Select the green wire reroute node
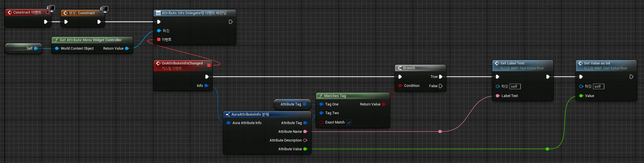Image resolution: width=644 pixels, height=163 pixels. click(547, 149)
